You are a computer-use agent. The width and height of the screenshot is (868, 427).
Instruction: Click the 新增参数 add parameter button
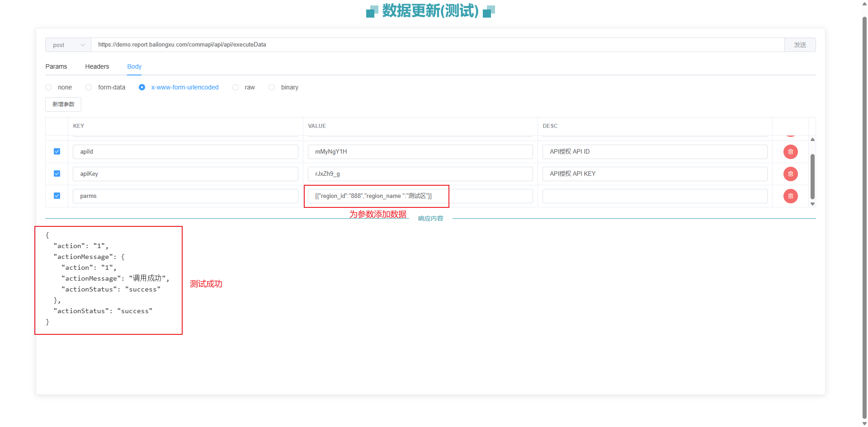point(63,104)
